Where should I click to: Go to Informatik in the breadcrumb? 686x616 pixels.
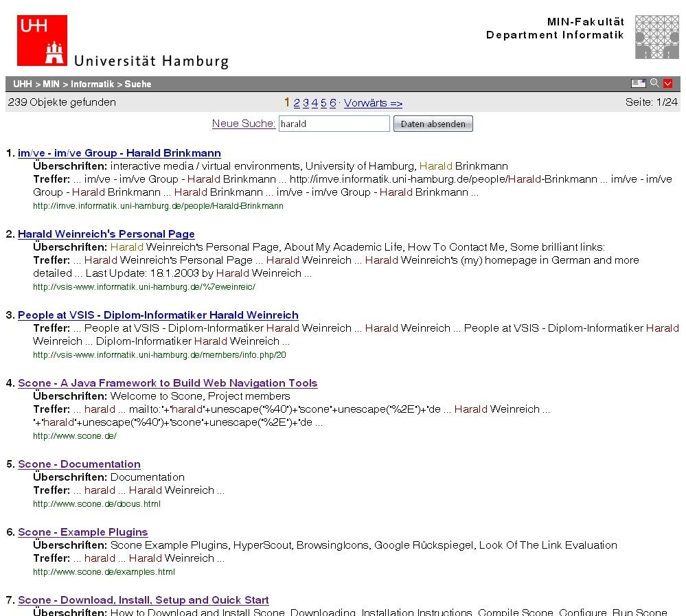click(x=92, y=84)
